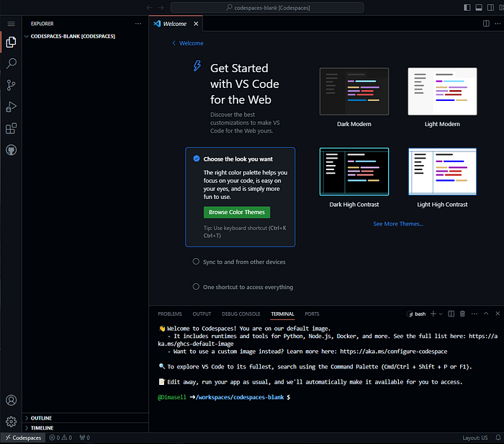Image resolution: width=504 pixels, height=444 pixels.
Task: Open the Run and Debug view icon
Action: [x=12, y=107]
